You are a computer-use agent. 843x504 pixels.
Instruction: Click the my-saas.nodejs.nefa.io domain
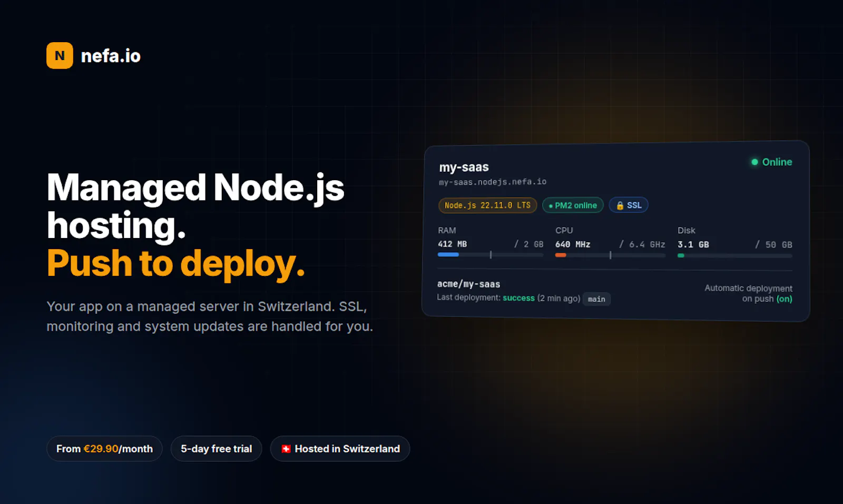[x=493, y=182]
